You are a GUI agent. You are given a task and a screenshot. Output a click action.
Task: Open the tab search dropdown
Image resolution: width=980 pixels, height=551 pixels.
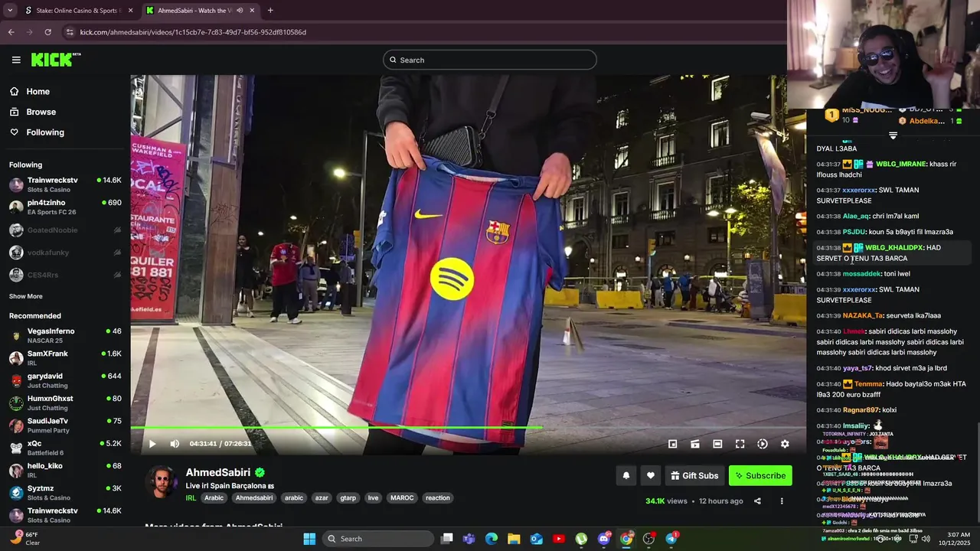click(10, 11)
